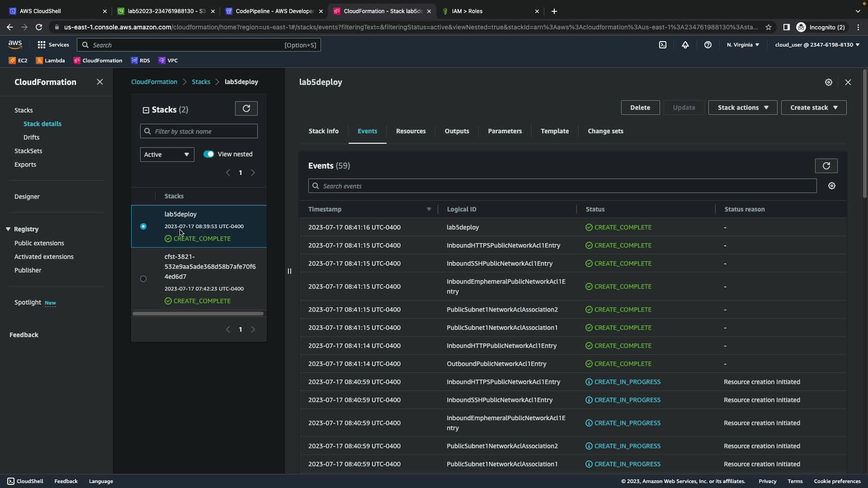This screenshot has height=488, width=868.
Task: Refresh the Events table
Action: (x=826, y=166)
